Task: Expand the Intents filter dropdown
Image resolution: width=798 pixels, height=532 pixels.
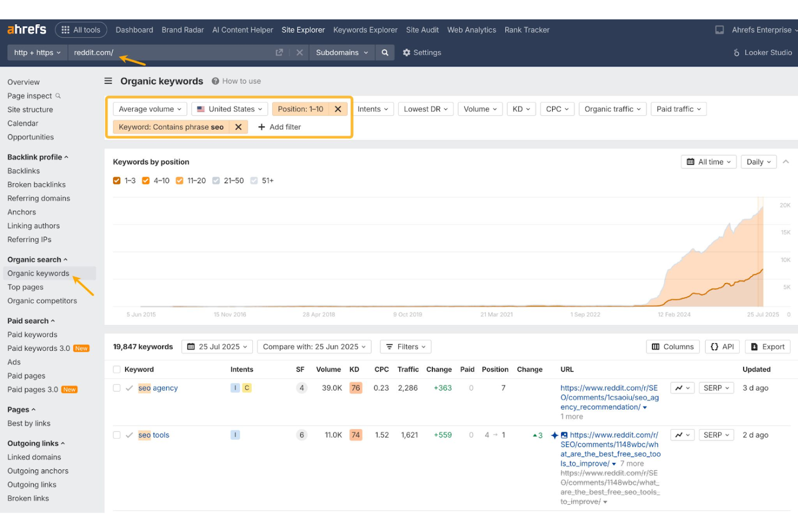Action: tap(373, 109)
